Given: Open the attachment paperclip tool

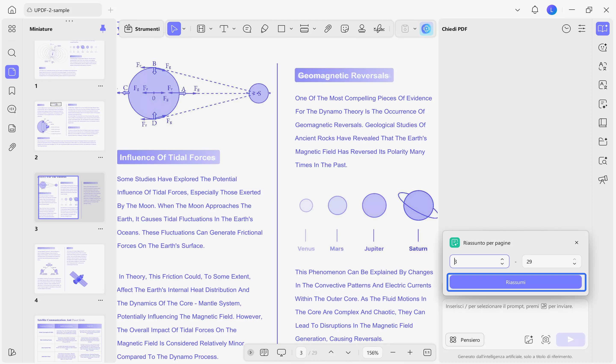Looking at the screenshot, I should click(x=328, y=29).
